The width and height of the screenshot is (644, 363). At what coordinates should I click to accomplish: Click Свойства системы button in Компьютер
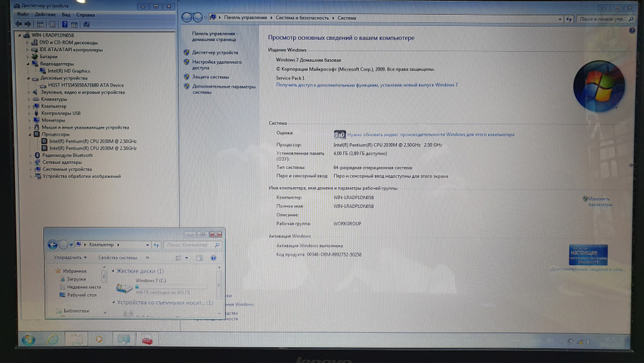pyautogui.click(x=117, y=258)
